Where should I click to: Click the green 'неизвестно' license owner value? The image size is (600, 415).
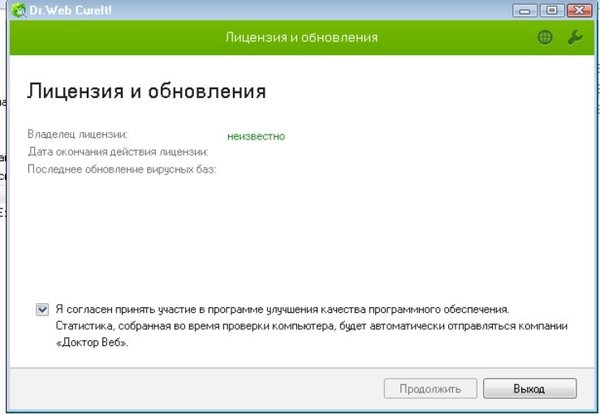click(256, 137)
